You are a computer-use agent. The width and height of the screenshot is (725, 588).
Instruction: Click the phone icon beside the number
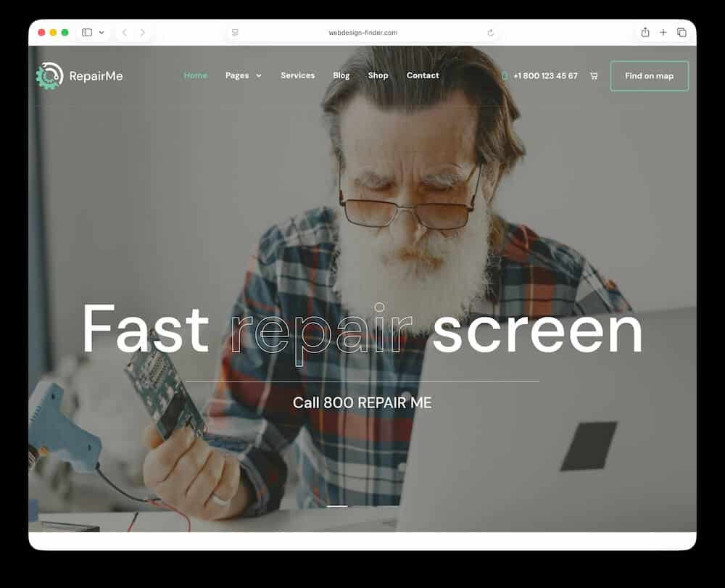pyautogui.click(x=505, y=76)
